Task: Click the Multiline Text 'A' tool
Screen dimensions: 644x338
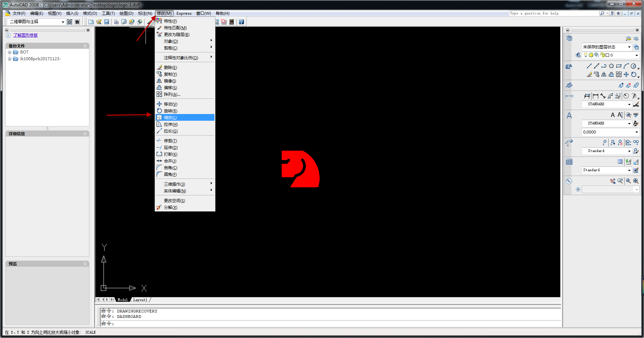Action: pyautogui.click(x=613, y=115)
